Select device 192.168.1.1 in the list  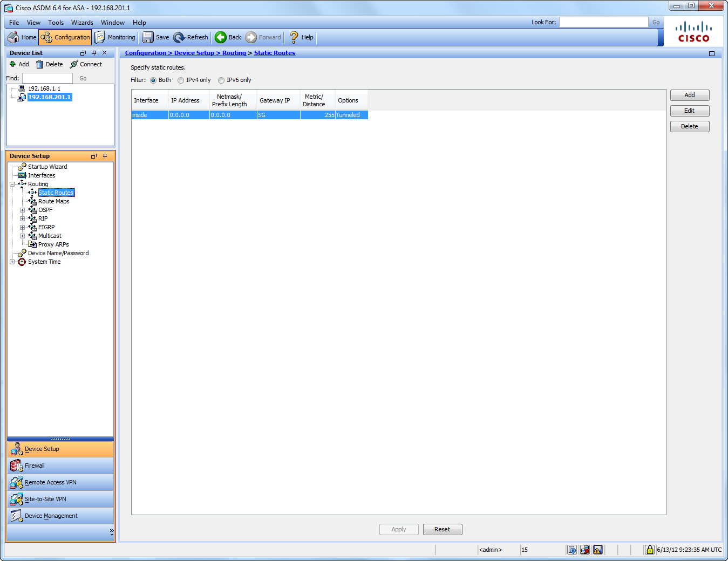pyautogui.click(x=44, y=88)
